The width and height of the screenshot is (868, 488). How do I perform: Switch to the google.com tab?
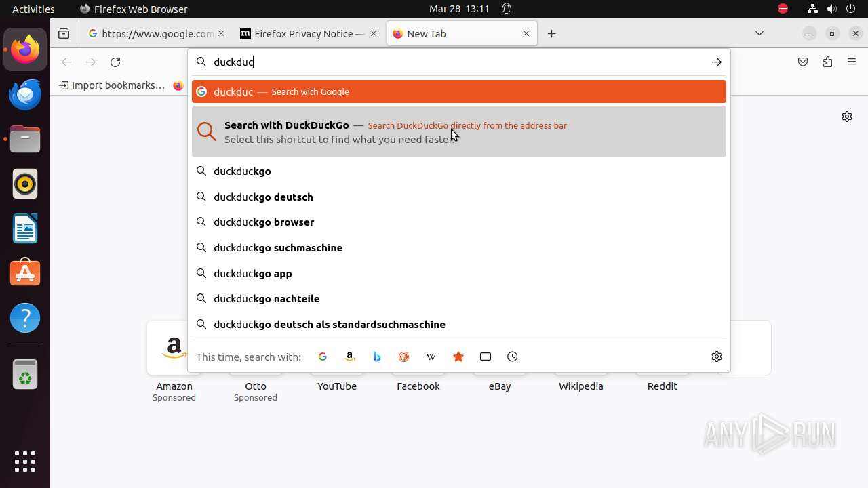[157, 33]
